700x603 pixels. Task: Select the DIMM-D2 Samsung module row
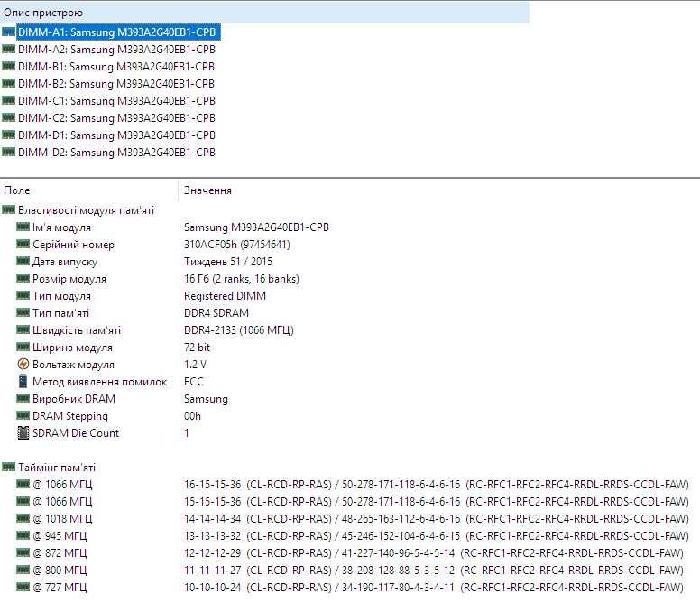click(x=117, y=153)
